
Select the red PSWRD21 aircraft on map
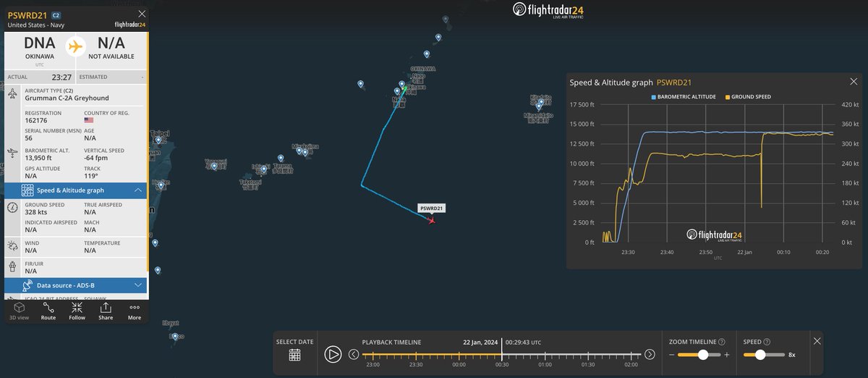pyautogui.click(x=432, y=220)
